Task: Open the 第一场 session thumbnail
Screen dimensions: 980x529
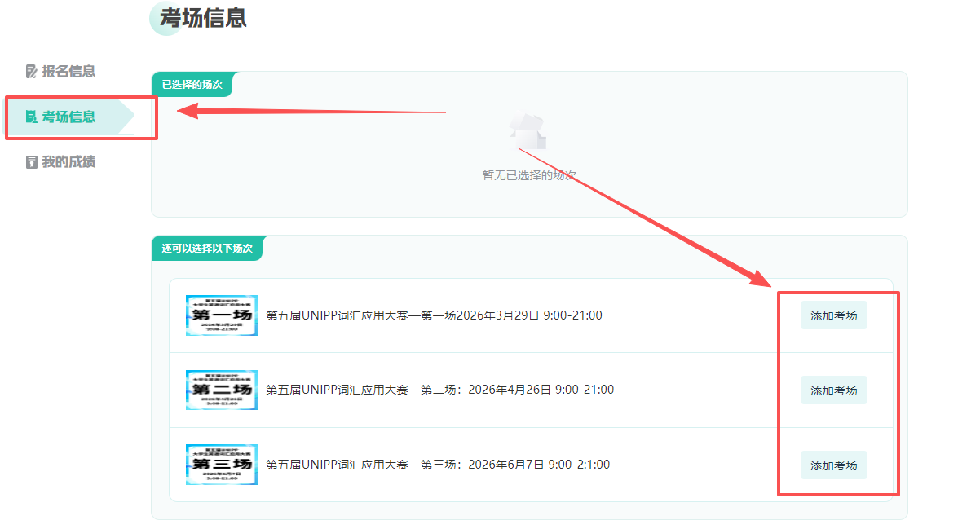Action: tap(222, 315)
